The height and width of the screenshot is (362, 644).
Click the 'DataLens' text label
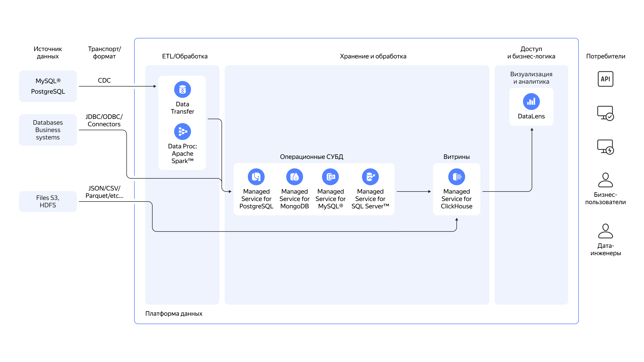531,116
